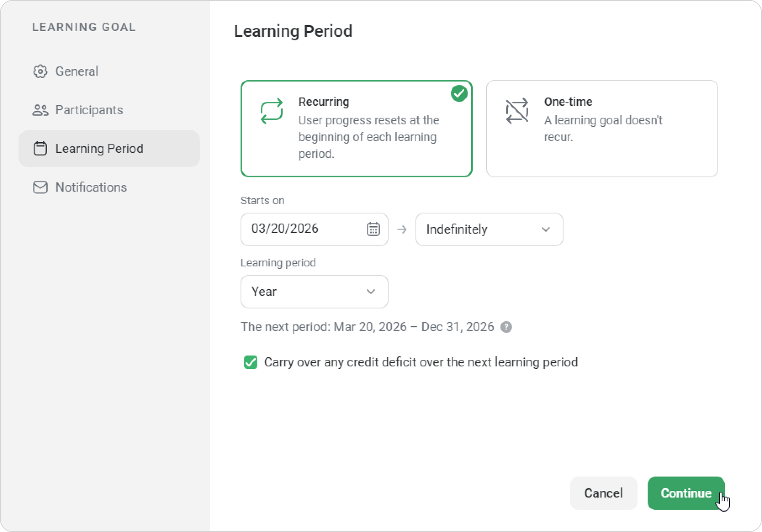762x532 pixels.
Task: Select the One-time learning goal option
Action: pos(602,128)
